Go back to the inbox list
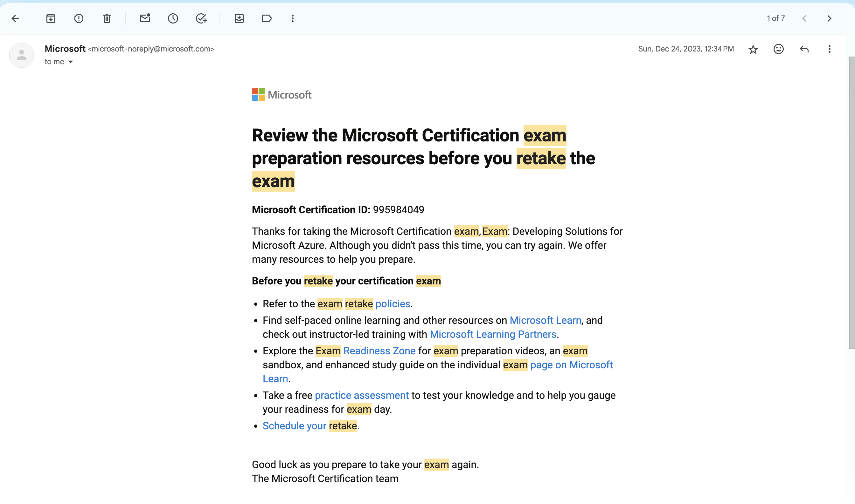This screenshot has width=855, height=504. coord(15,18)
